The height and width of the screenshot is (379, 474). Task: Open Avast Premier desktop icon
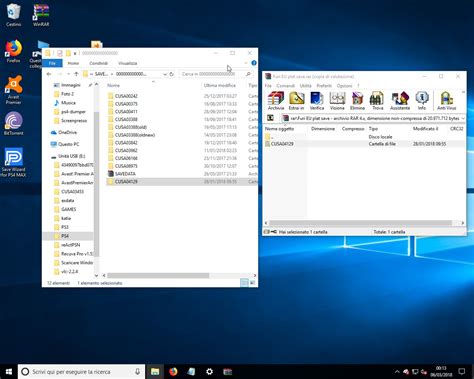(x=13, y=89)
